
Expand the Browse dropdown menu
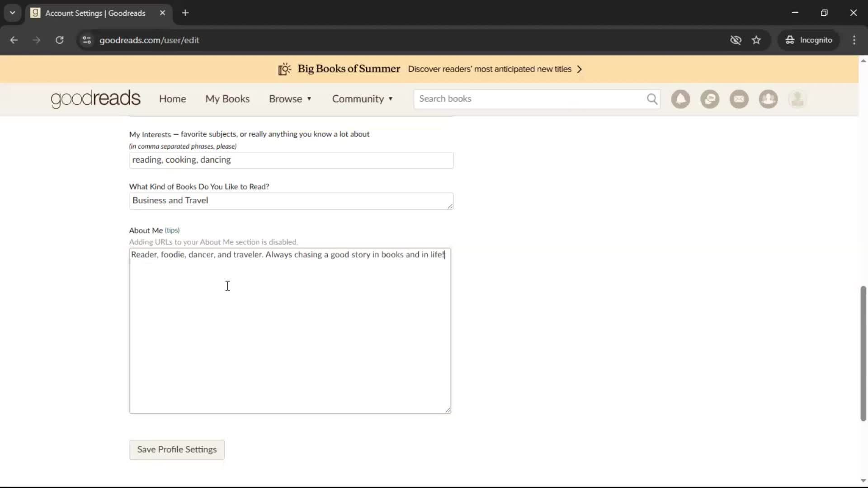[x=290, y=99]
